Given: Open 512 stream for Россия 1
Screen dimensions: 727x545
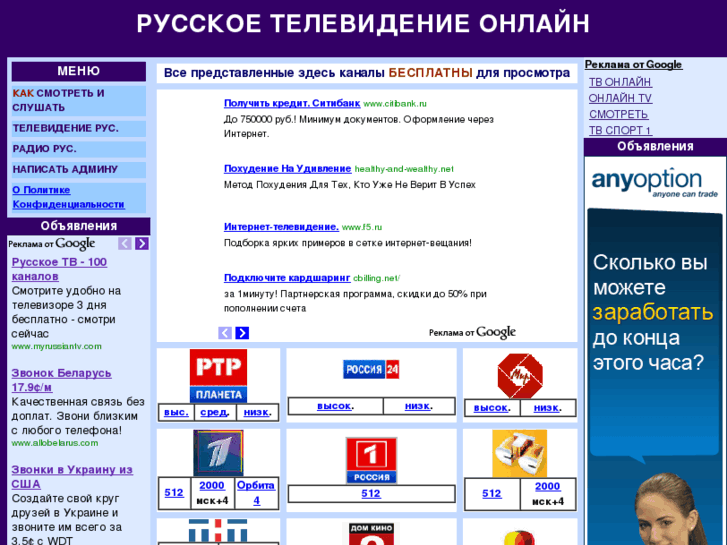Looking at the screenshot, I should 371,494.
